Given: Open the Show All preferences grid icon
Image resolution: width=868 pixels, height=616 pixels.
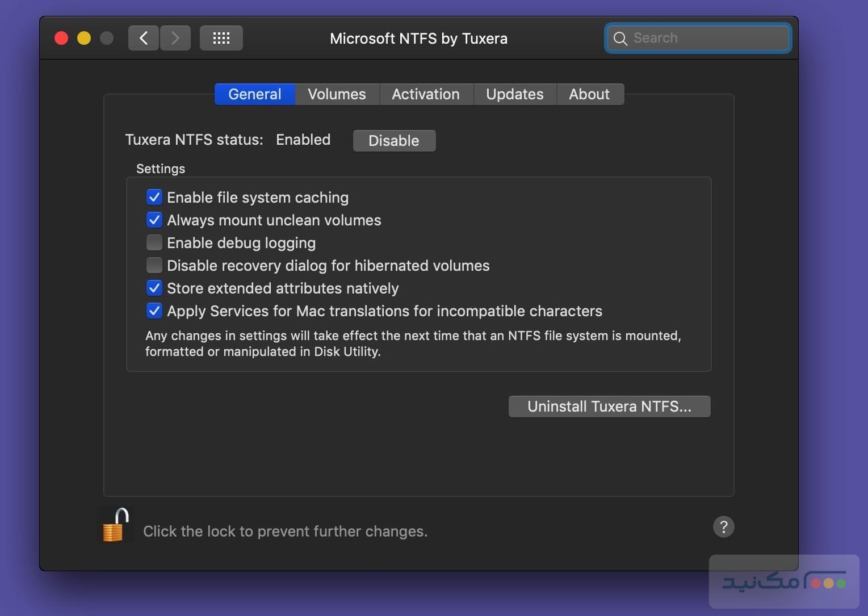Looking at the screenshot, I should click(221, 37).
